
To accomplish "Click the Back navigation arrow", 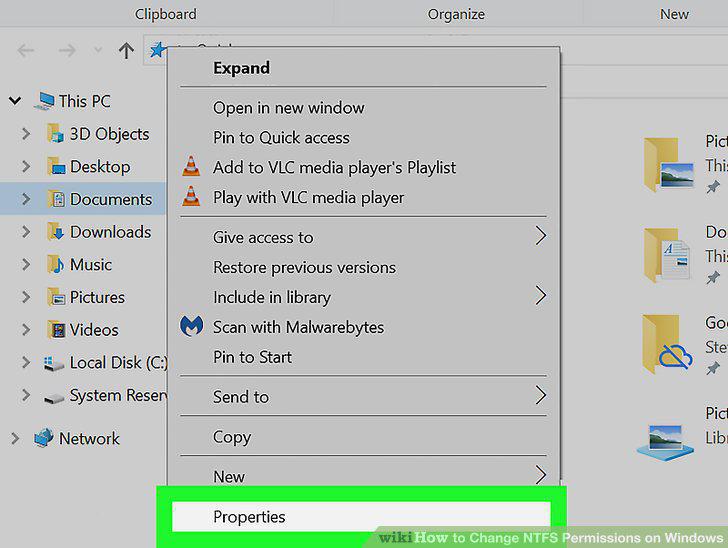I will click(26, 50).
